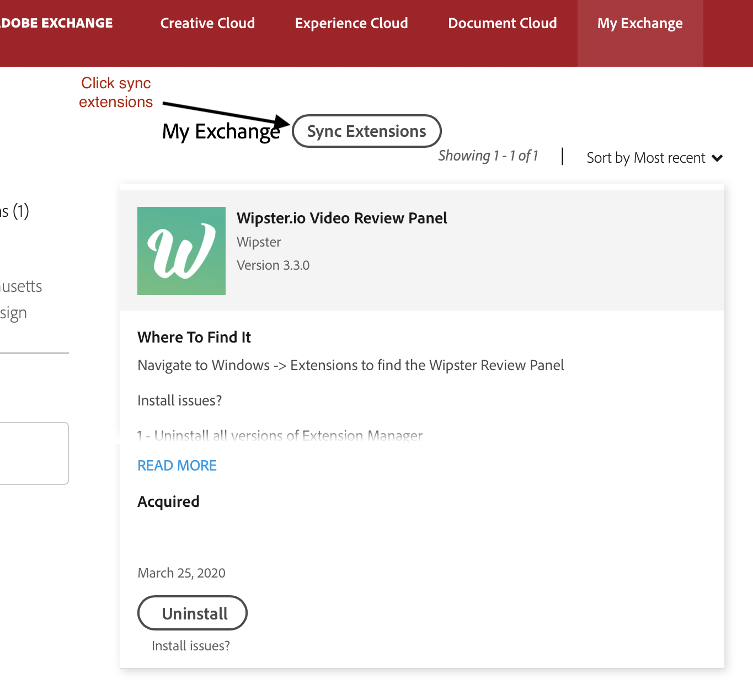The width and height of the screenshot is (753, 700).
Task: Select the My Exchange tab
Action: point(640,24)
